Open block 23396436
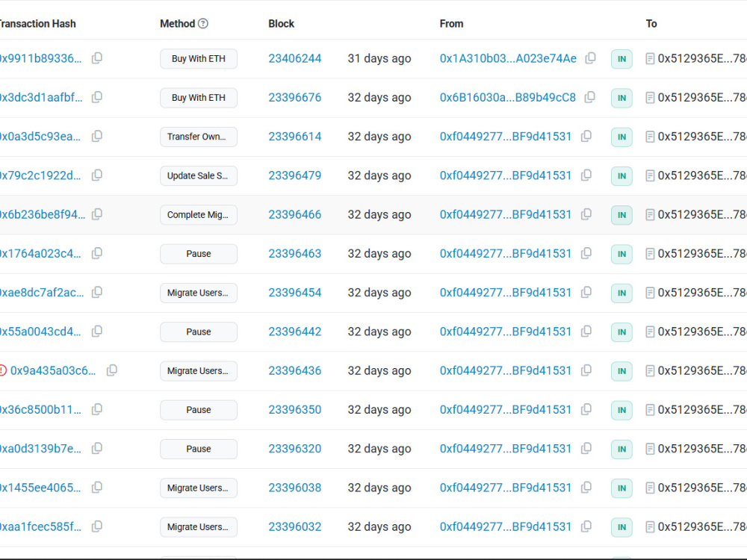 coord(295,371)
